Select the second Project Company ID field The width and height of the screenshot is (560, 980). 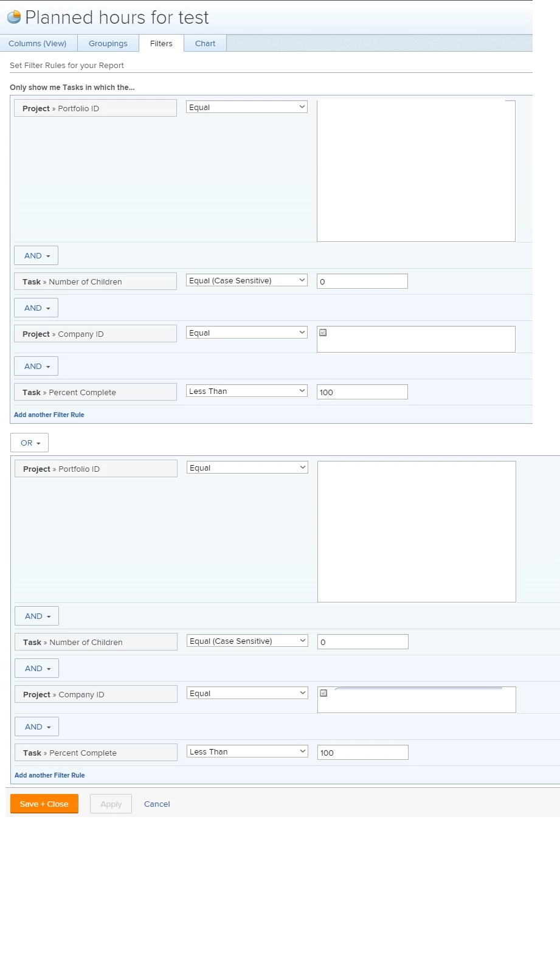pos(96,694)
